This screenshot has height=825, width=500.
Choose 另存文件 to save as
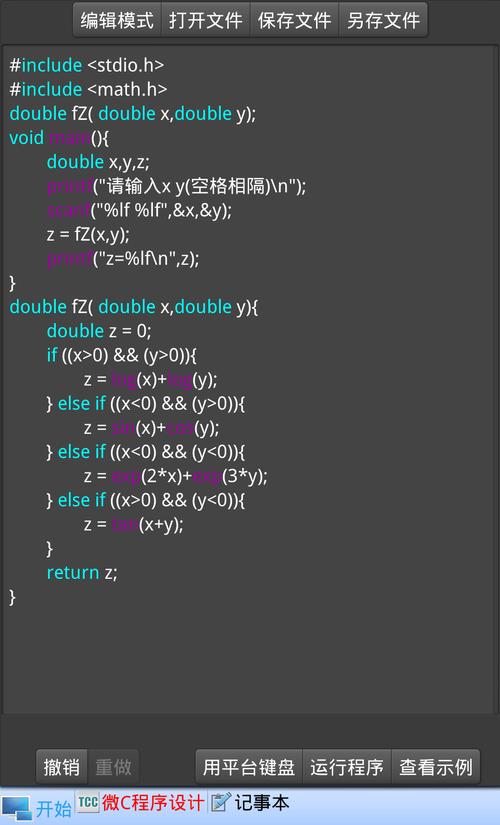(383, 20)
